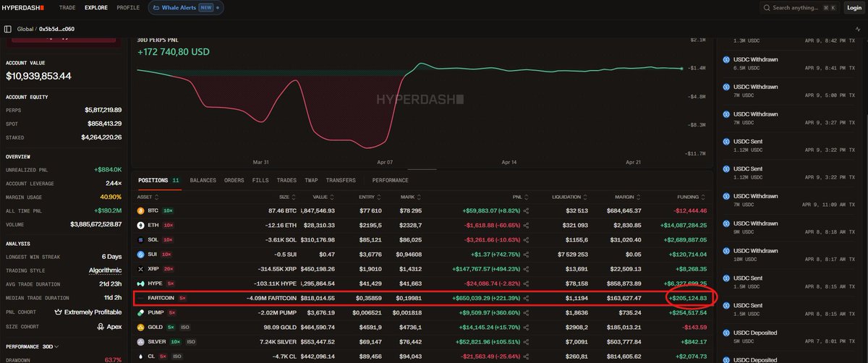
Task: Switch to the TRADES tab
Action: pyautogui.click(x=286, y=180)
